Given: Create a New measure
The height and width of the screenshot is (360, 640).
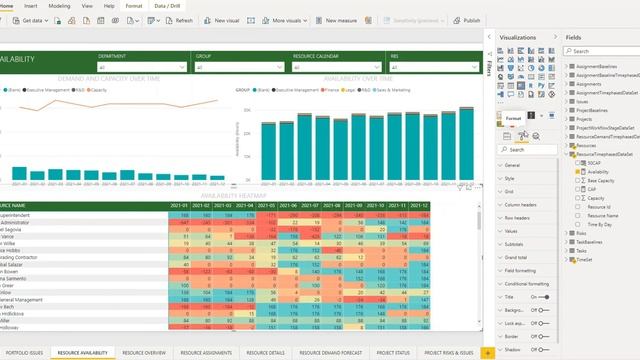Looking at the screenshot, I should [x=336, y=20].
